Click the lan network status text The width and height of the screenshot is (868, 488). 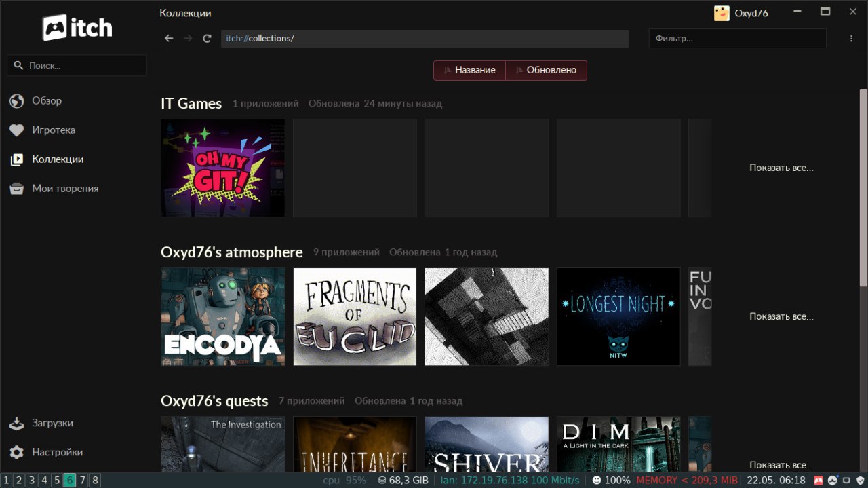tap(510, 481)
